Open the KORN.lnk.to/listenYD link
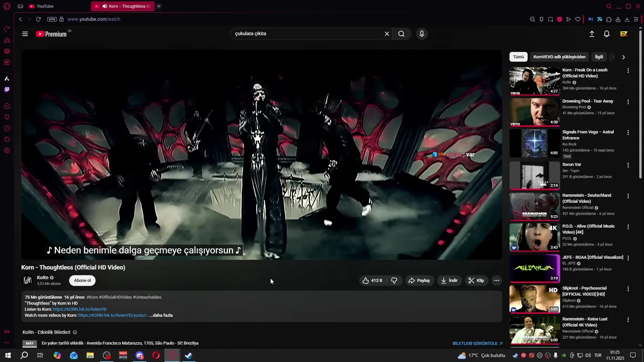The image size is (644, 362). coord(79,309)
